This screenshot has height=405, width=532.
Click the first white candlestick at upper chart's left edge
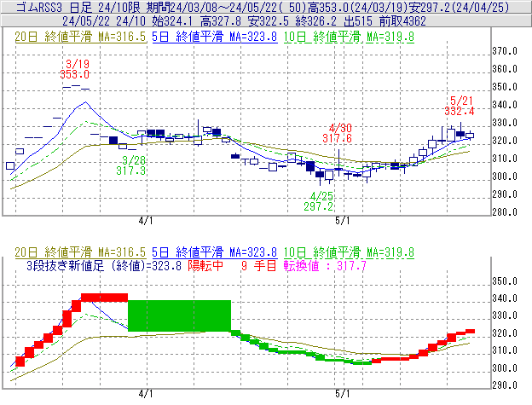coord(10,166)
